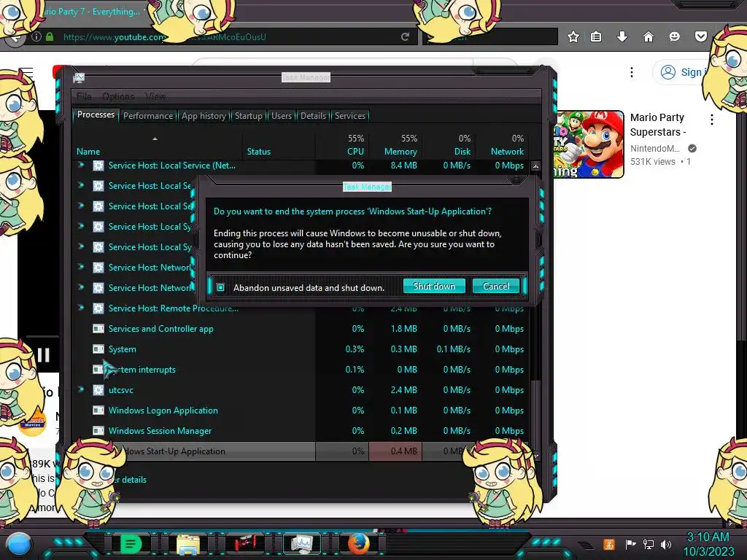Open Task Manager's Options menu
The height and width of the screenshot is (560, 747).
[118, 96]
